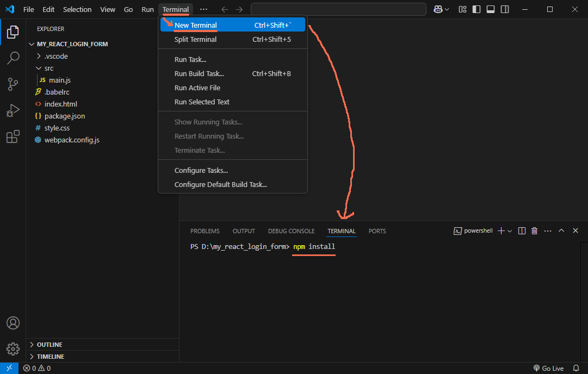The image size is (588, 374).
Task: Open the Extensions view icon
Action: click(13, 136)
